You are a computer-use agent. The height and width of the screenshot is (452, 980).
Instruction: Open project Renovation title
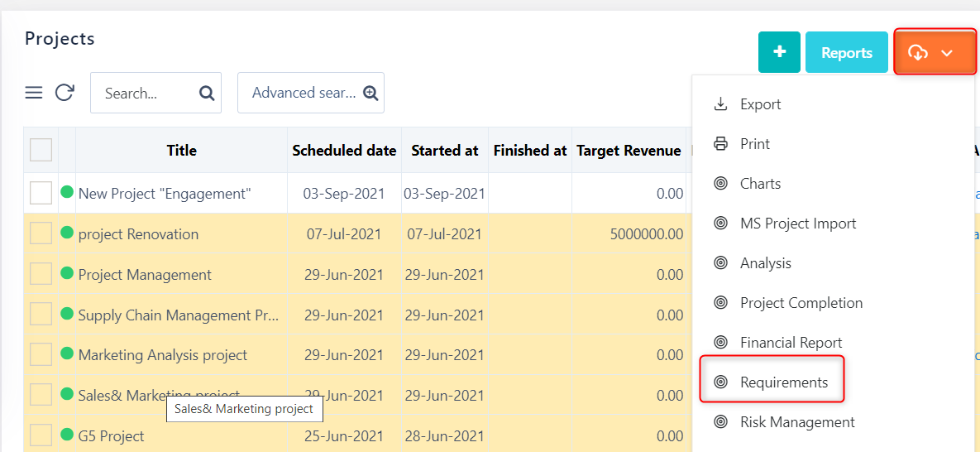[x=138, y=234]
